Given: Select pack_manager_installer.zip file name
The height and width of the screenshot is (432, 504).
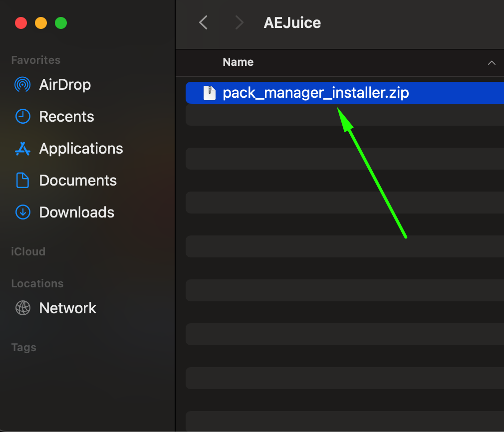Looking at the screenshot, I should point(315,93).
